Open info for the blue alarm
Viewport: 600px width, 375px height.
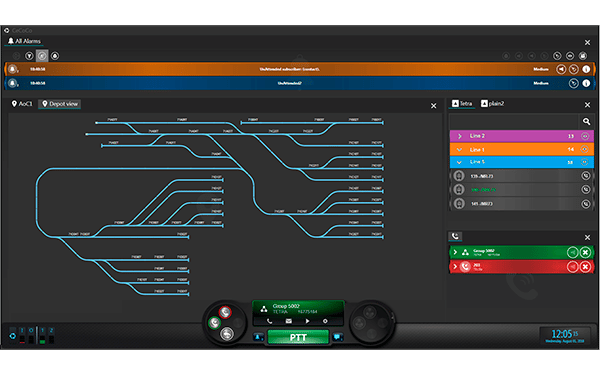pos(586,83)
